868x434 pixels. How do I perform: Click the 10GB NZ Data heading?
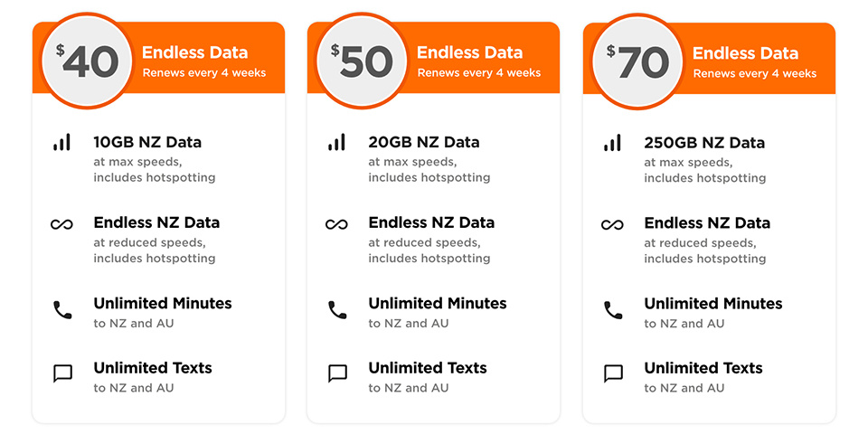point(147,142)
